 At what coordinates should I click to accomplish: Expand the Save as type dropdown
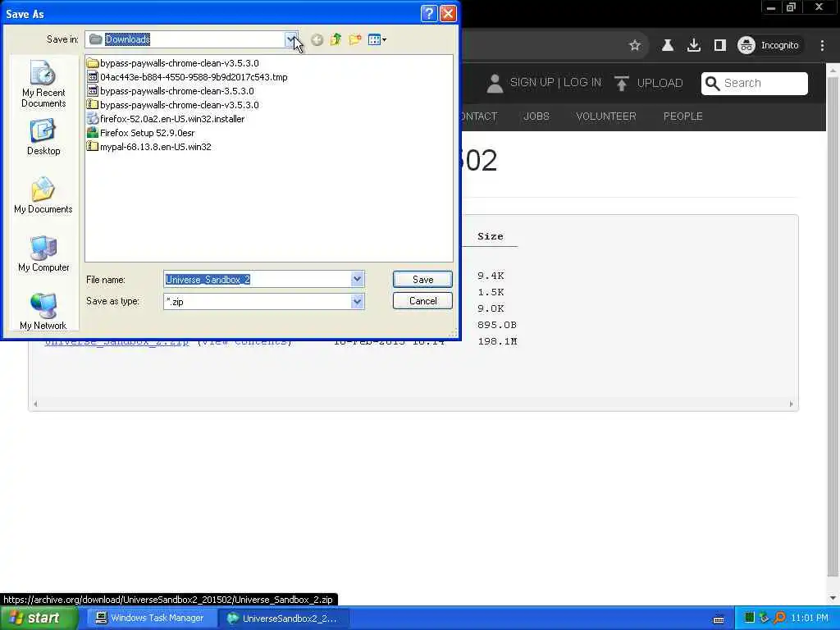pos(358,302)
